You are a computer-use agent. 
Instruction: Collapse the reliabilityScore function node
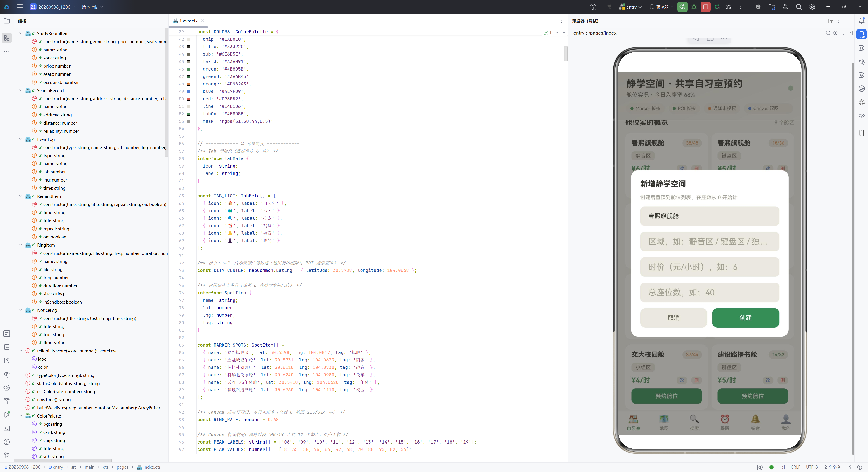[21, 351]
